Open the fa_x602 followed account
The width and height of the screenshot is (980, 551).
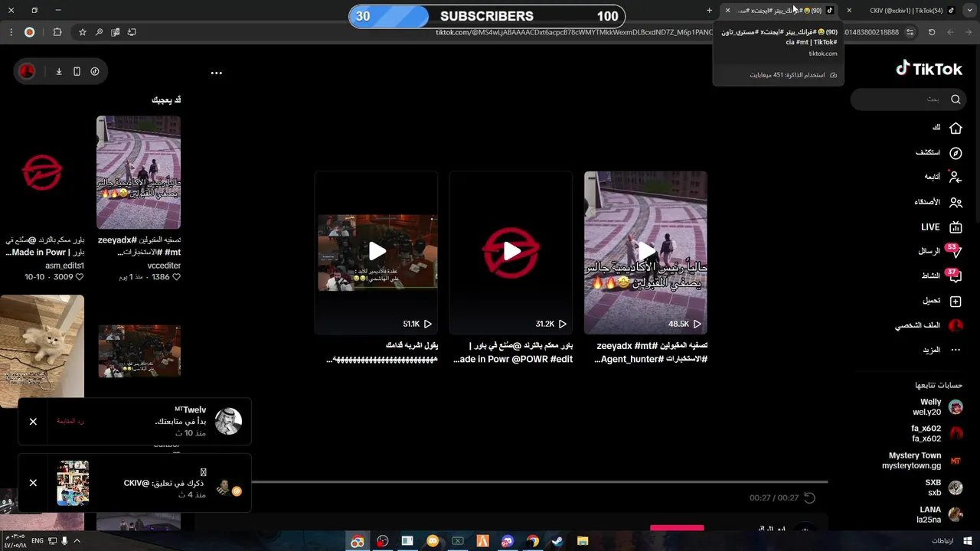coord(937,434)
